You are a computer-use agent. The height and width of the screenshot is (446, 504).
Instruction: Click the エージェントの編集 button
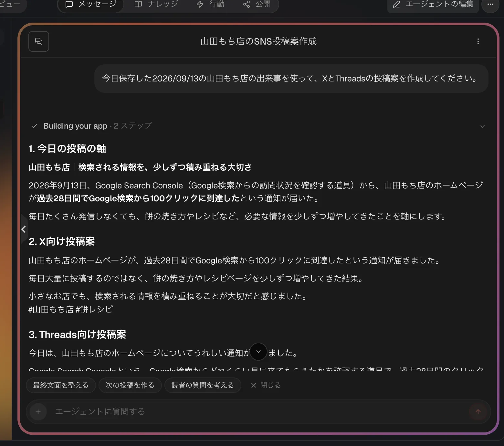pyautogui.click(x=433, y=5)
